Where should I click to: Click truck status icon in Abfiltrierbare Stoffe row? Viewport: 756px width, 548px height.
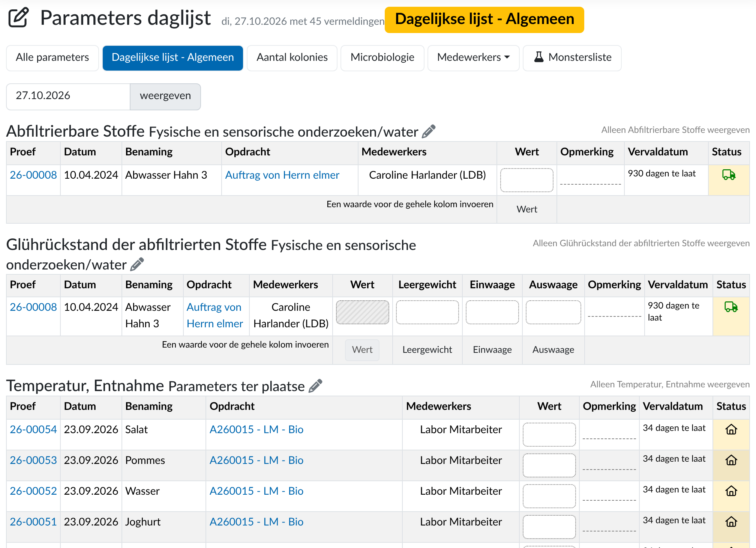(x=729, y=175)
